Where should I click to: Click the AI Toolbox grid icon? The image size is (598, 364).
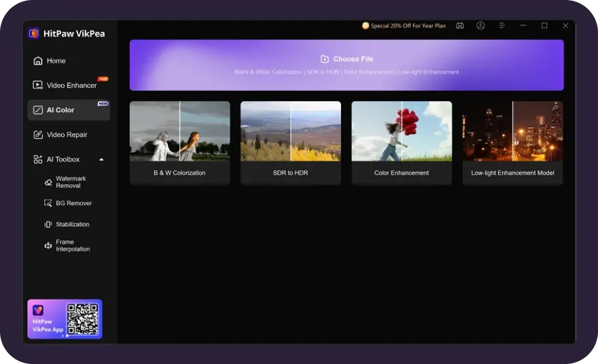[x=38, y=160]
